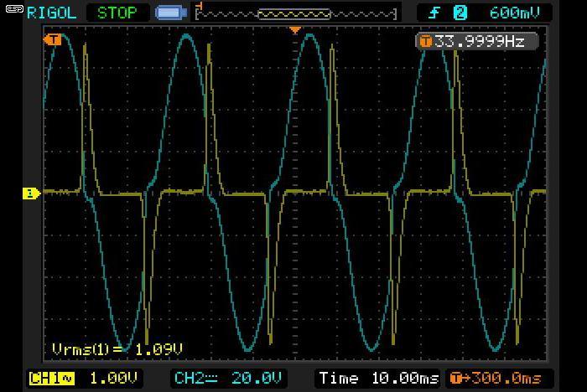
Task: Click the 33.9999Hz frequency counter readout
Action: tap(480, 41)
